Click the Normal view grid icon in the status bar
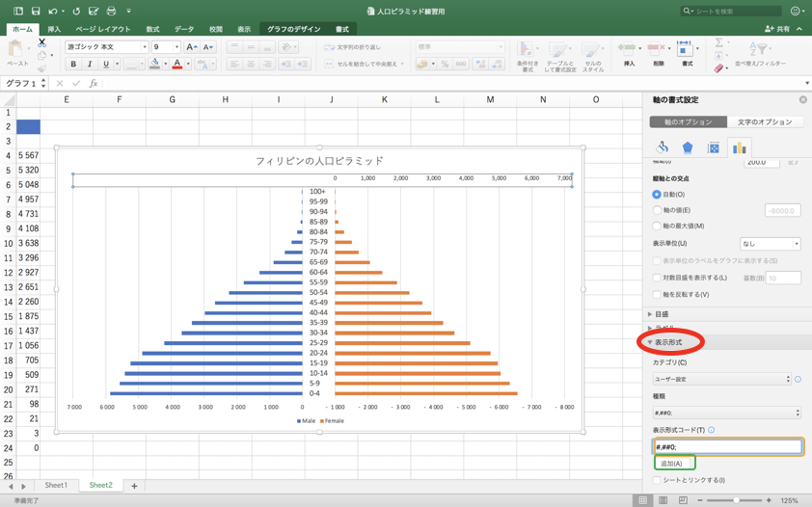 tap(642, 500)
